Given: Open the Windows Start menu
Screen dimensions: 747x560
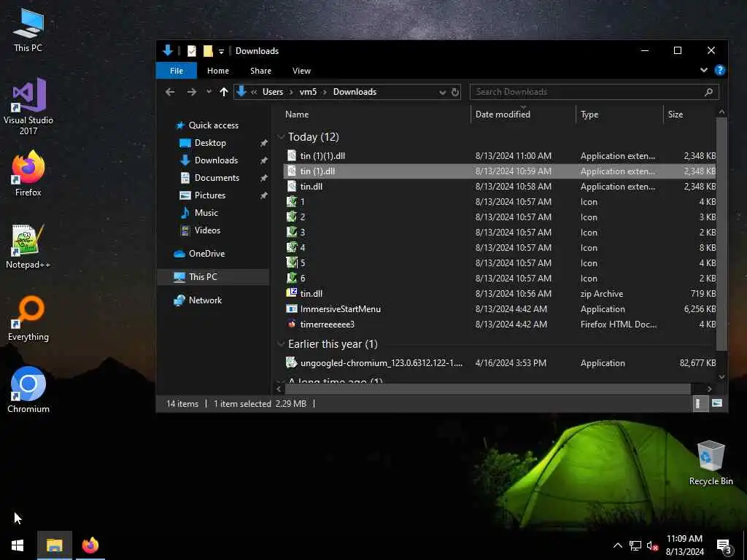Looking at the screenshot, I should [18, 545].
